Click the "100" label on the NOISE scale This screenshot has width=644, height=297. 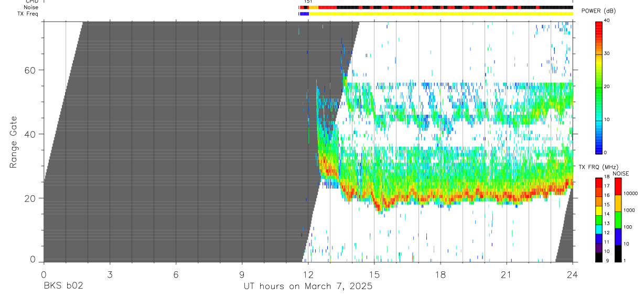(628, 227)
